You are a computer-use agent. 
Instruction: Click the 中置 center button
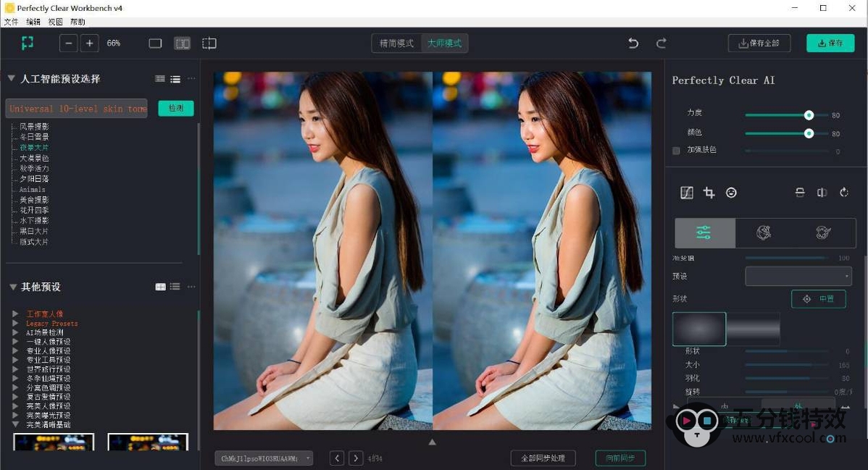[x=818, y=299]
